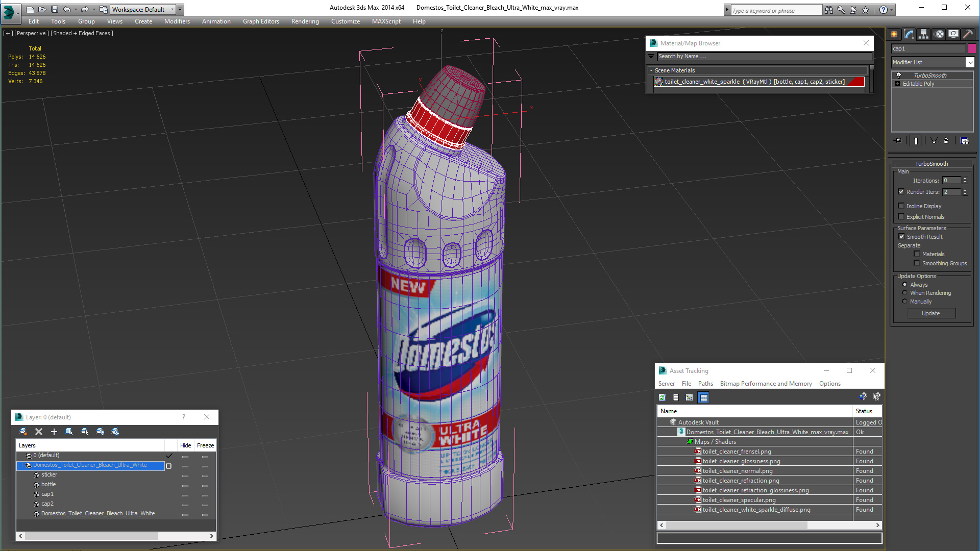Click the Save File icon in quick toolbar
980x551 pixels.
pyautogui.click(x=55, y=9)
